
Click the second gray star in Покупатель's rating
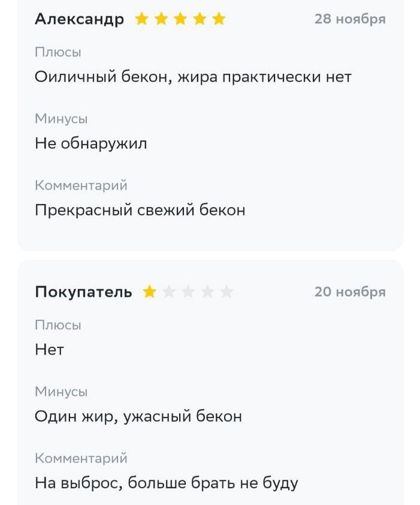(188, 292)
